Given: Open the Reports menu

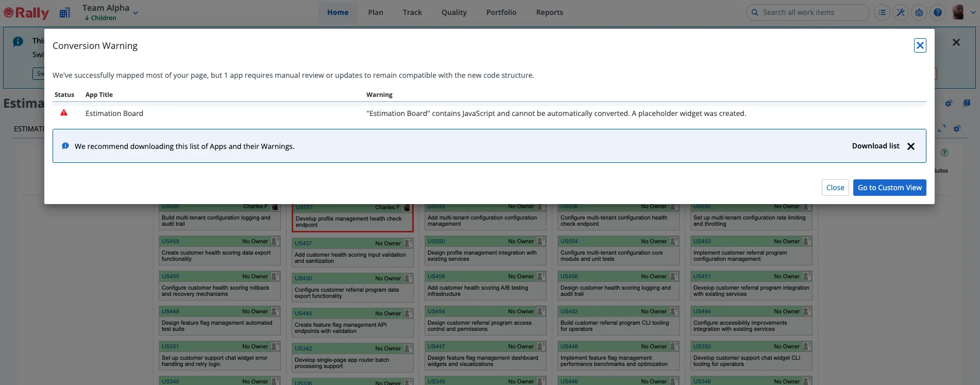Looking at the screenshot, I should (x=550, y=12).
